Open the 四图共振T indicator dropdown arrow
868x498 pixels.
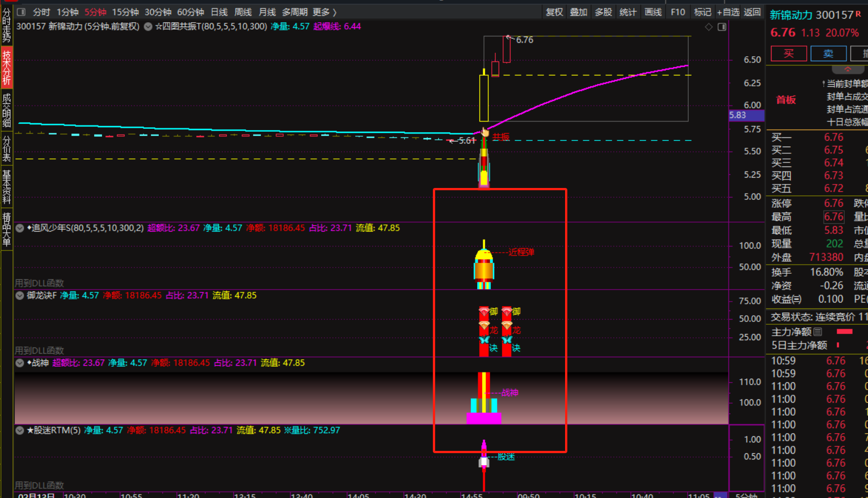point(148,27)
